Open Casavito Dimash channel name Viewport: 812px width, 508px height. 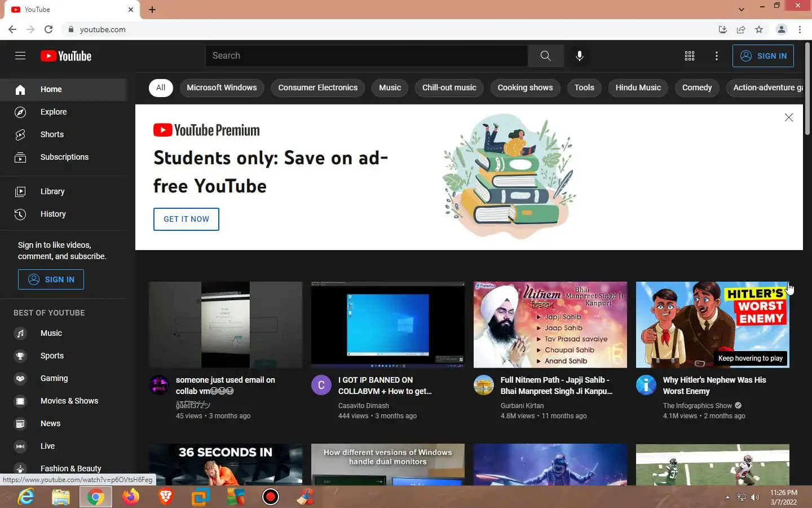pyautogui.click(x=364, y=406)
